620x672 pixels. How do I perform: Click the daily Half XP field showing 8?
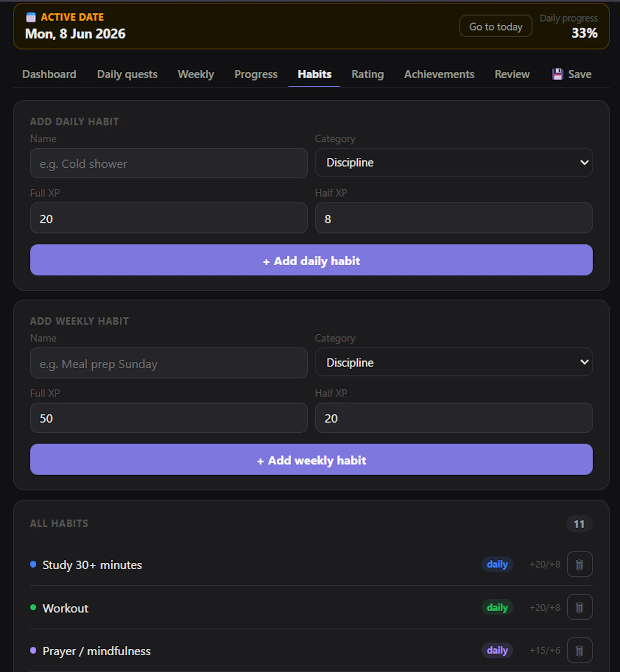point(454,218)
